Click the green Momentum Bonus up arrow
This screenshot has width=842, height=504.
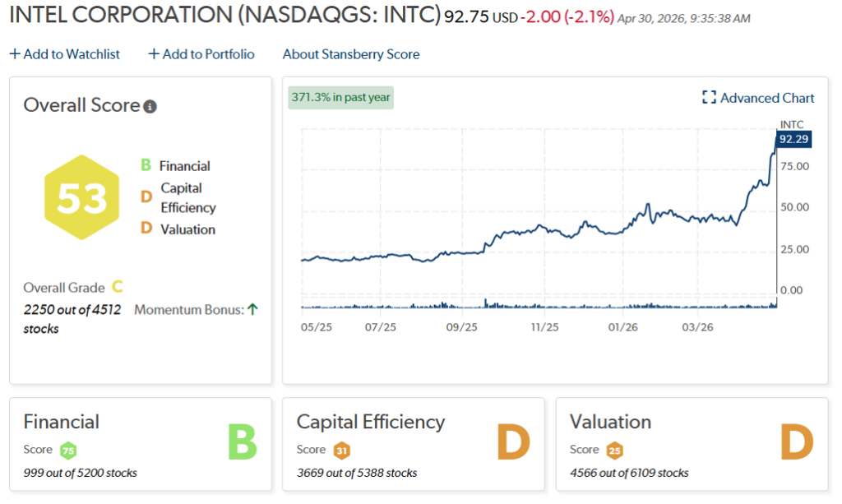[x=253, y=309]
